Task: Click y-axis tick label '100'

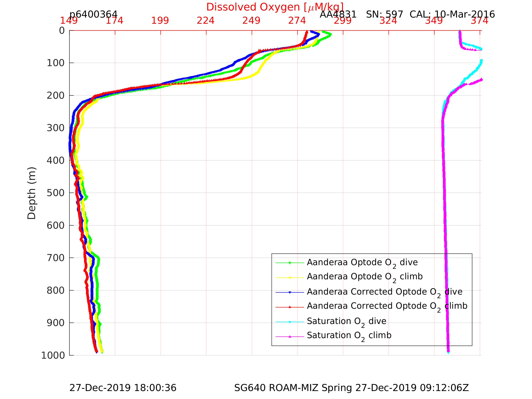Action: coord(56,63)
